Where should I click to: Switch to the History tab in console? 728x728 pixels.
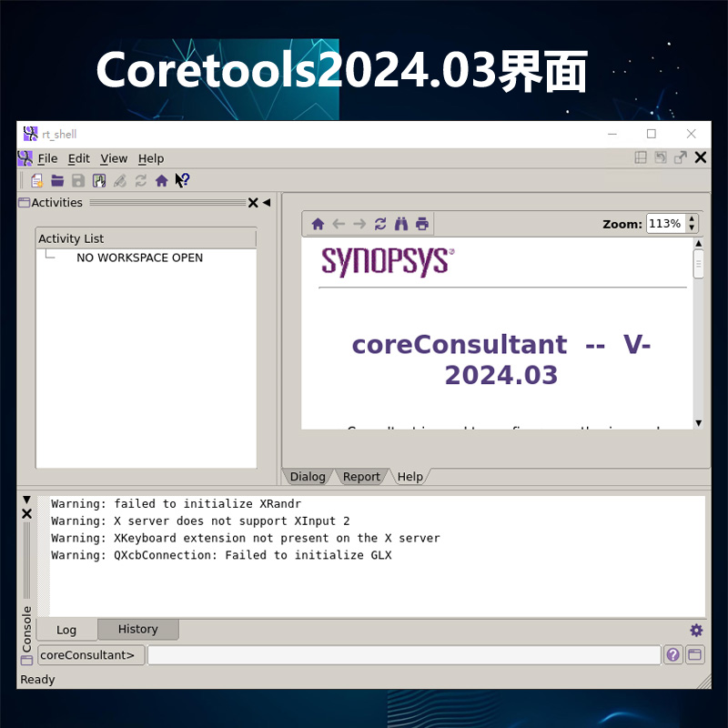coord(137,629)
